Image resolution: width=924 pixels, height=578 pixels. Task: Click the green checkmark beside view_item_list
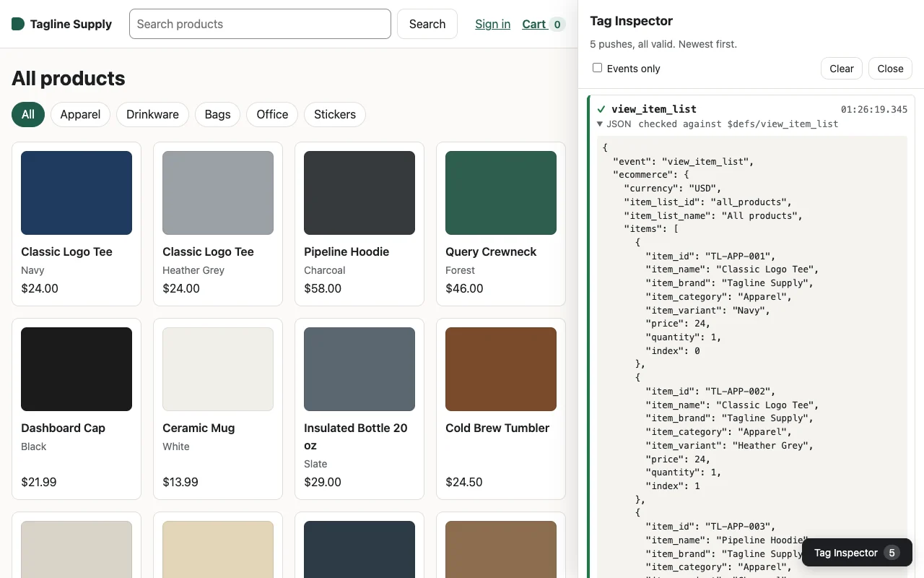601,109
